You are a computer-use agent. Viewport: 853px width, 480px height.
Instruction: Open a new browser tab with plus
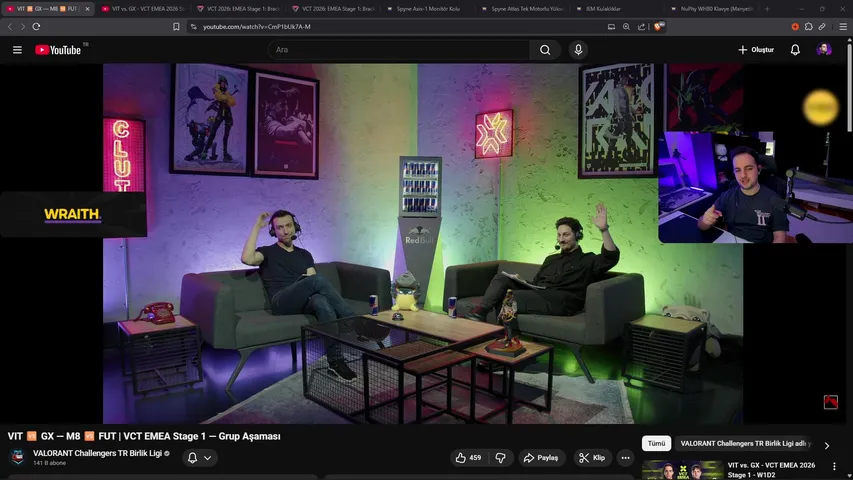point(767,9)
